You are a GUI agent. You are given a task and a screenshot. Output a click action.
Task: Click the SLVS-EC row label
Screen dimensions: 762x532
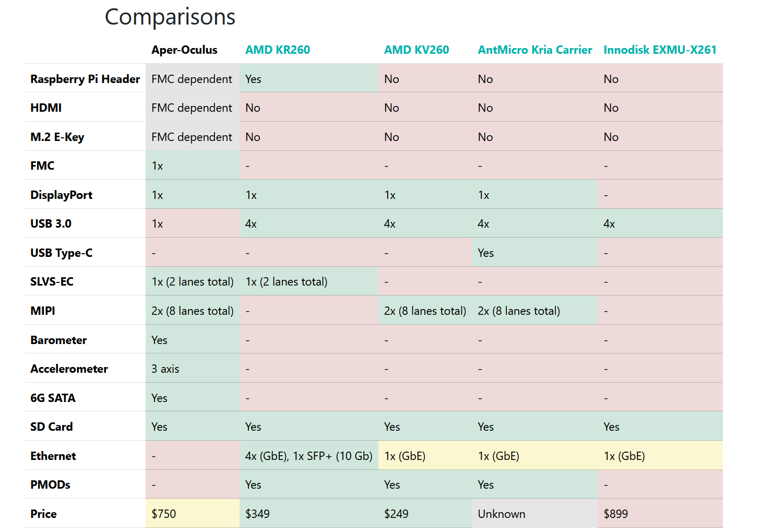coord(52,281)
